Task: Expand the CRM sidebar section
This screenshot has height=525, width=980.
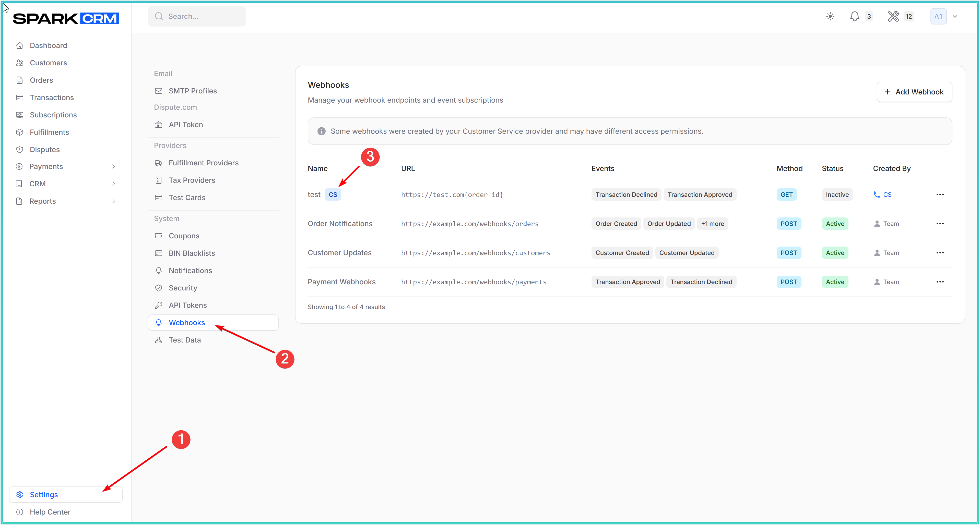Action: (x=113, y=184)
